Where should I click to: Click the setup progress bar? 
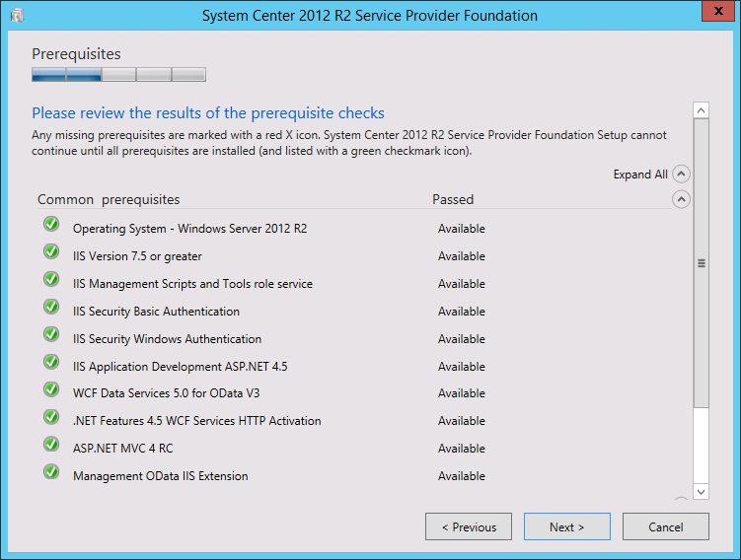(x=118, y=75)
